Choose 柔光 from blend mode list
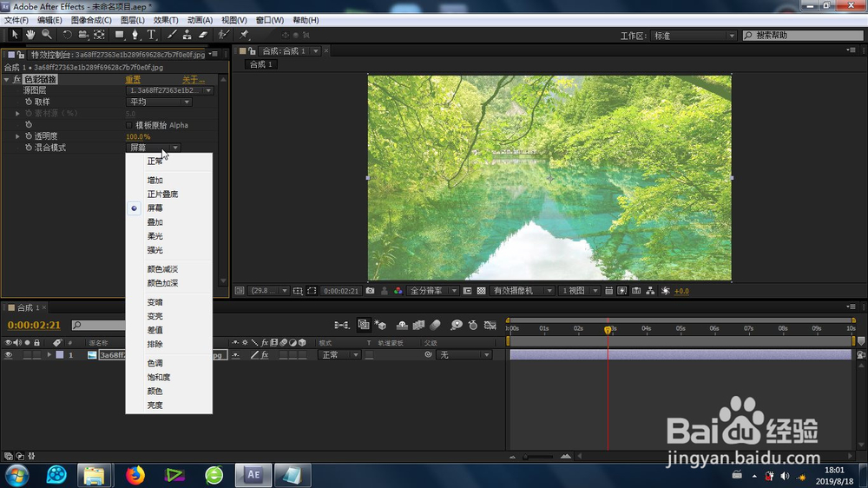868x488 pixels. 155,236
